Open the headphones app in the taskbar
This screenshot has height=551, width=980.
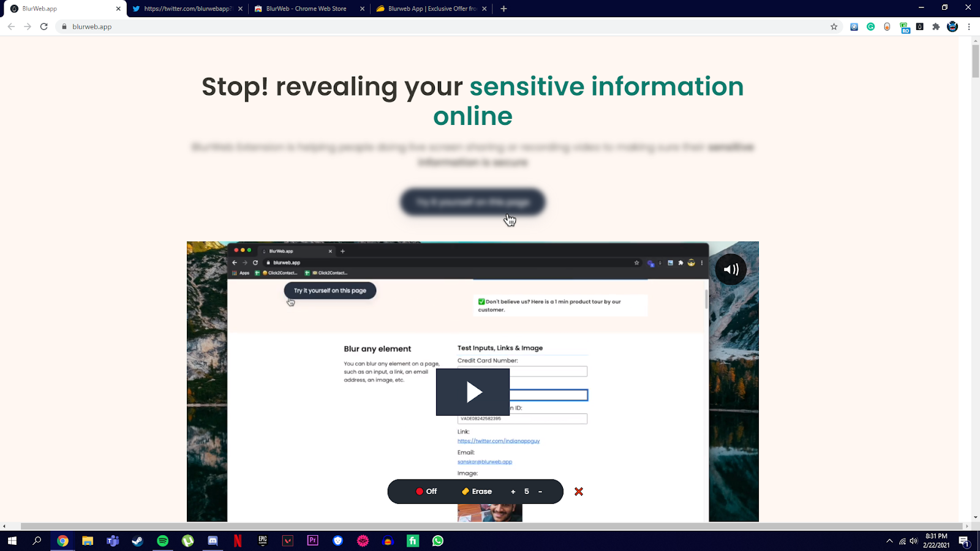pos(388,541)
